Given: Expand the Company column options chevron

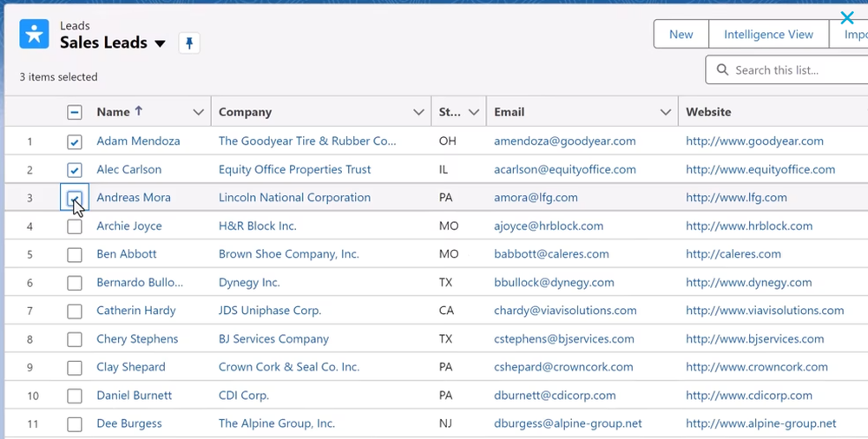Looking at the screenshot, I should (418, 112).
